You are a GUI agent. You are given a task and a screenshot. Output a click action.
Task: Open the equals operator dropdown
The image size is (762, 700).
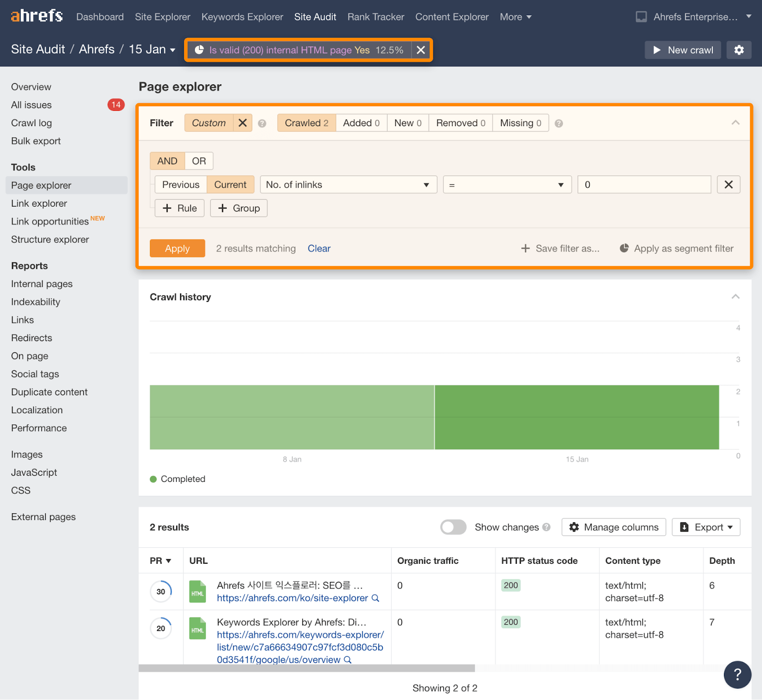coord(507,185)
